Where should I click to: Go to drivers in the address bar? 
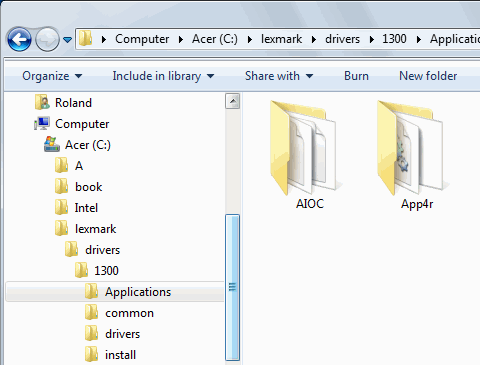(342, 39)
